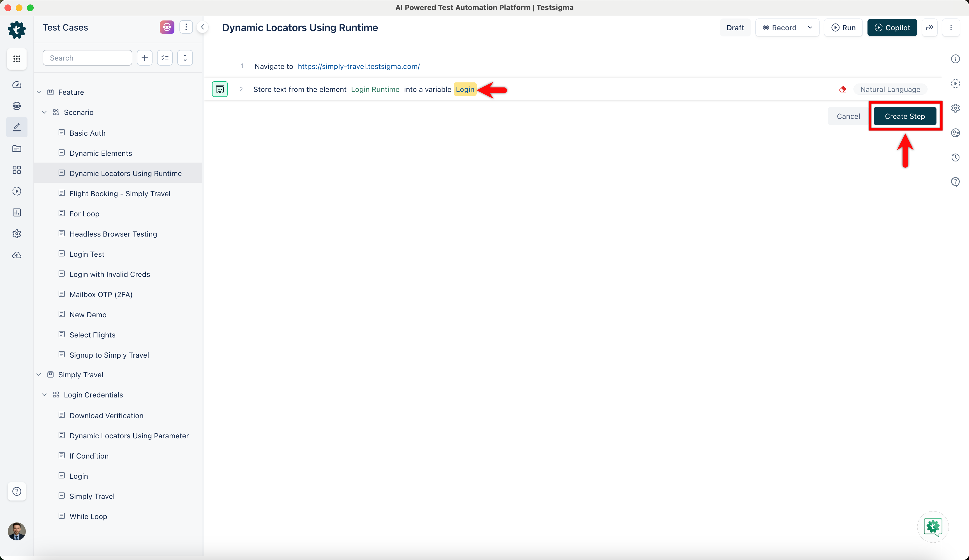Open the user profile avatar
The height and width of the screenshot is (560, 969).
point(17,531)
